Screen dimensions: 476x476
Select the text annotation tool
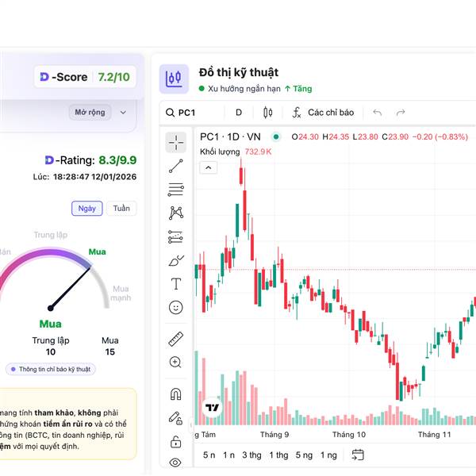pos(176,283)
